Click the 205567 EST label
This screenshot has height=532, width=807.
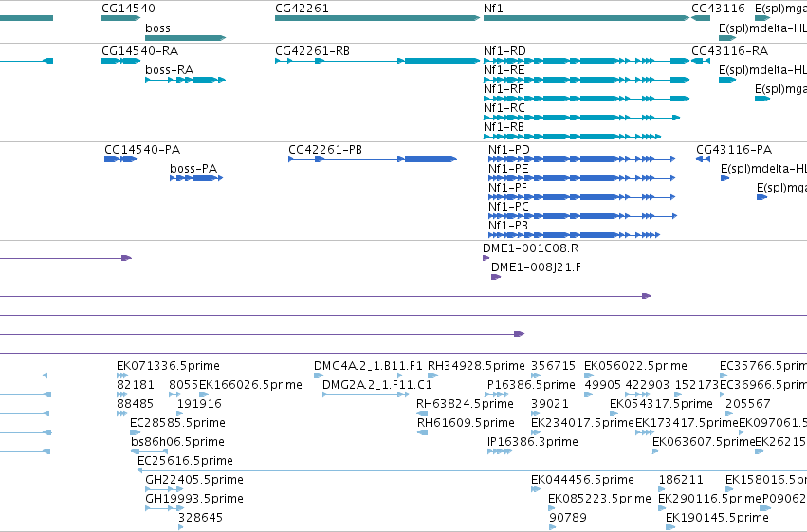(x=748, y=404)
